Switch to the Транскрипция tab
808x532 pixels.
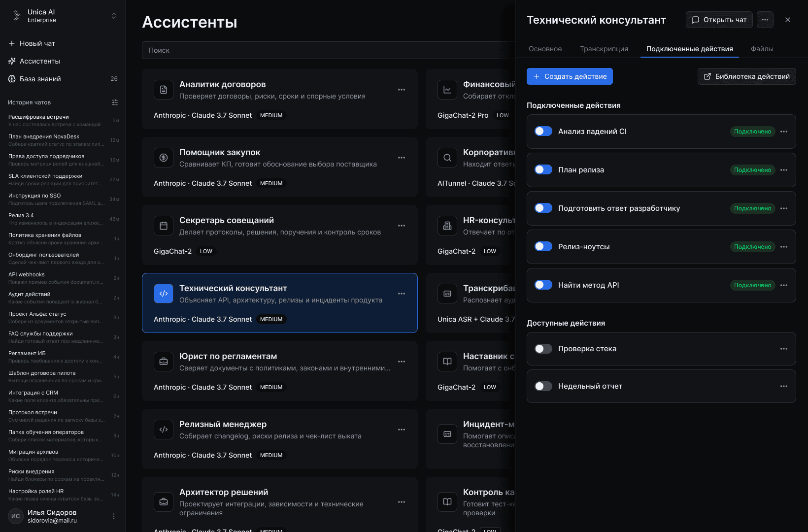(x=604, y=49)
